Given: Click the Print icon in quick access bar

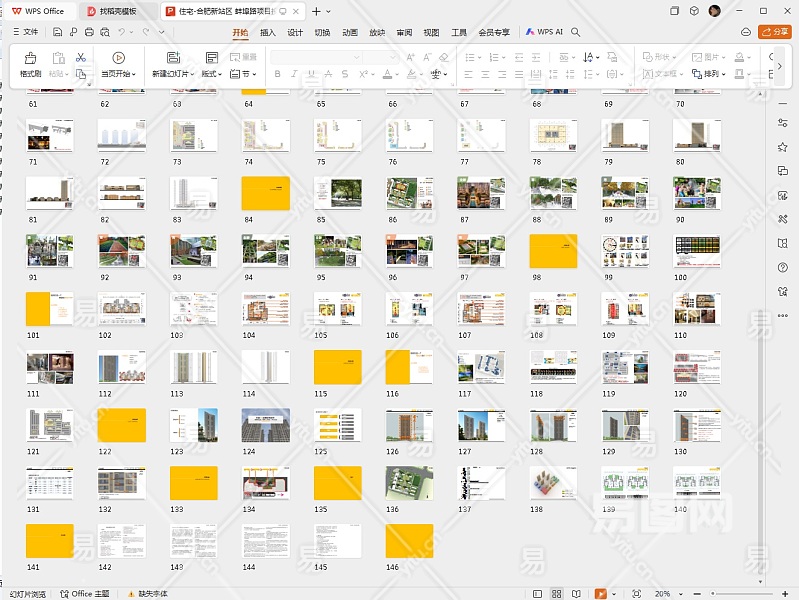Looking at the screenshot, I should (90, 32).
